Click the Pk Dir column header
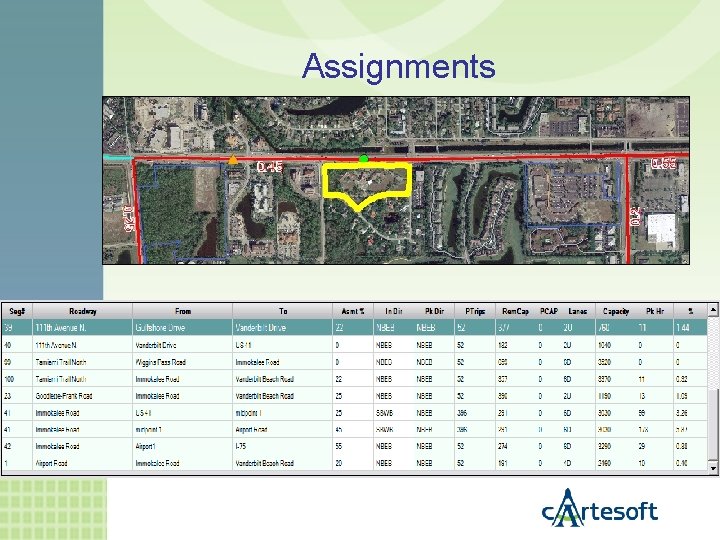This screenshot has height=540, width=720. [x=434, y=311]
